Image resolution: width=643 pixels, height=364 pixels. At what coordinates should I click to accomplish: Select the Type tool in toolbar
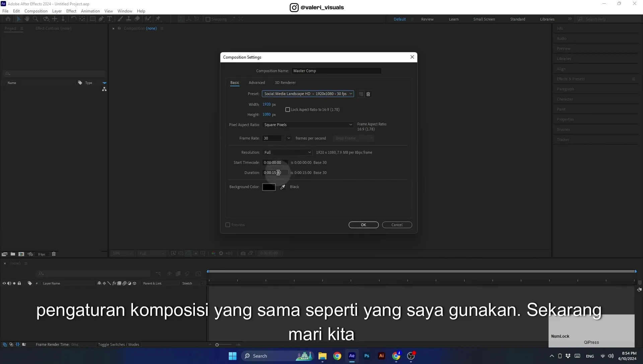click(x=110, y=19)
